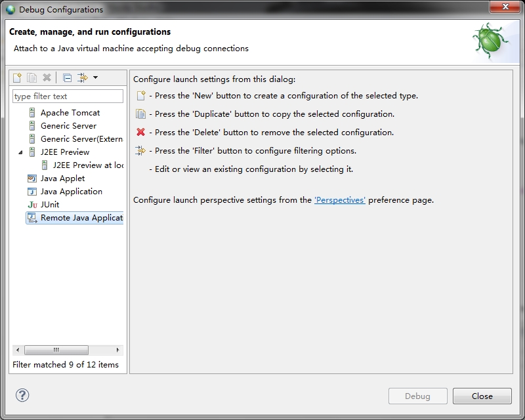Click the type filter text field
The height and width of the screenshot is (420, 525).
(68, 96)
